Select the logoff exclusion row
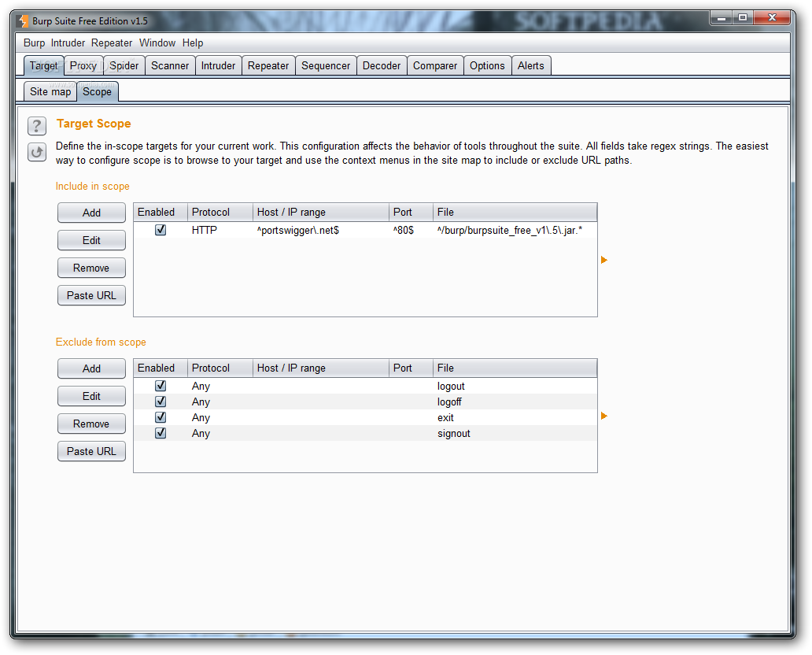This screenshot has height=655, width=812. (x=365, y=402)
